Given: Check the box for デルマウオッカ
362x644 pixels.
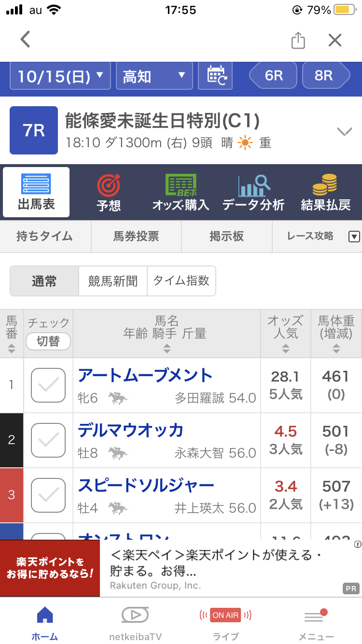Looking at the screenshot, I should tap(48, 440).
